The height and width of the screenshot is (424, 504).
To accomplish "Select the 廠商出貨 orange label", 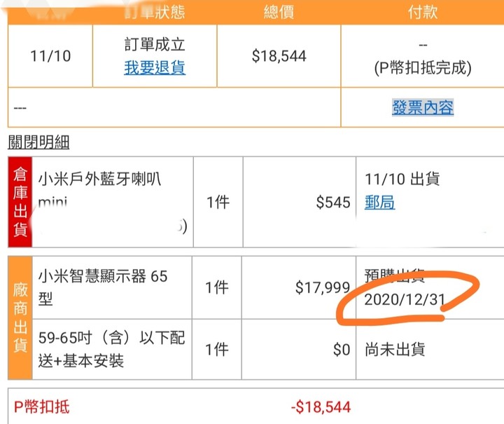I will tap(20, 317).
